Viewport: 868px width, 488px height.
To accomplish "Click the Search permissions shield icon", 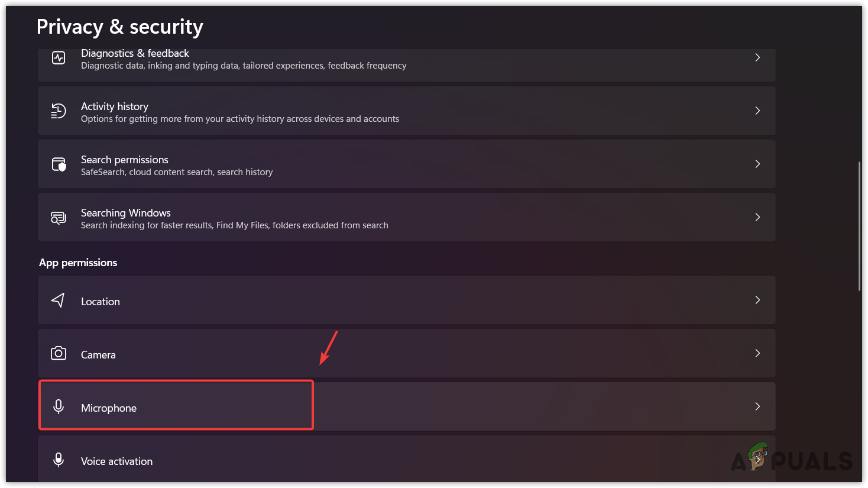I will [59, 164].
